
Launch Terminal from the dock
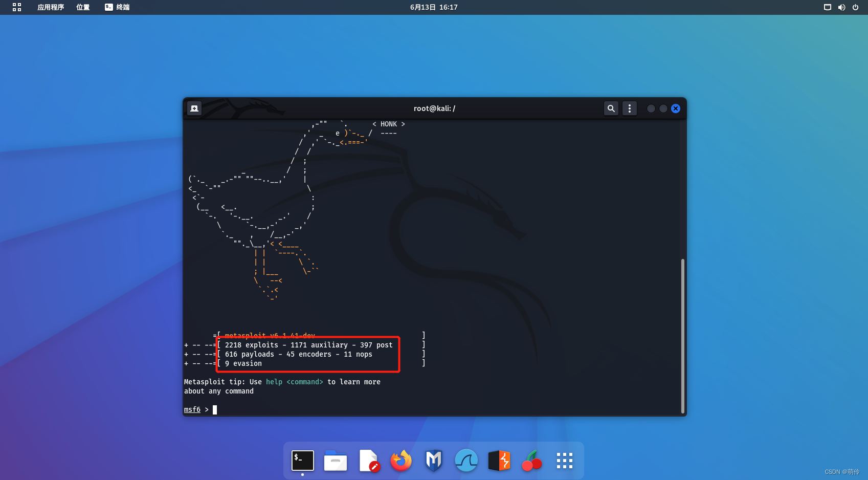(x=303, y=461)
